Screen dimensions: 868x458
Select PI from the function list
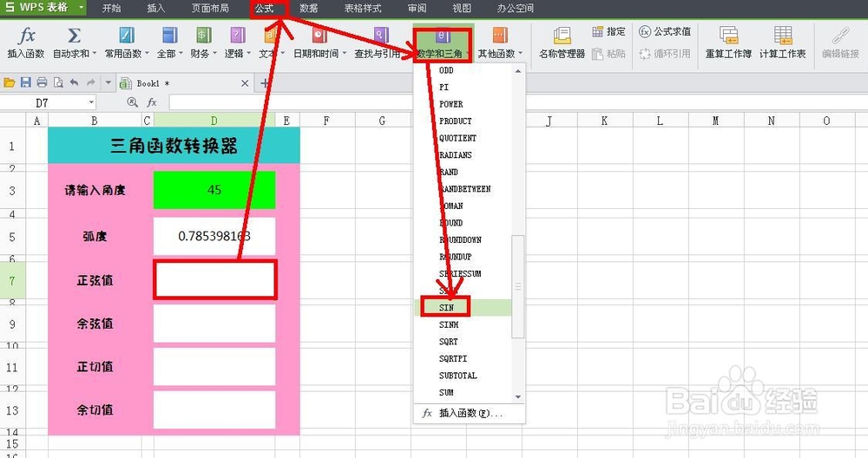444,88
